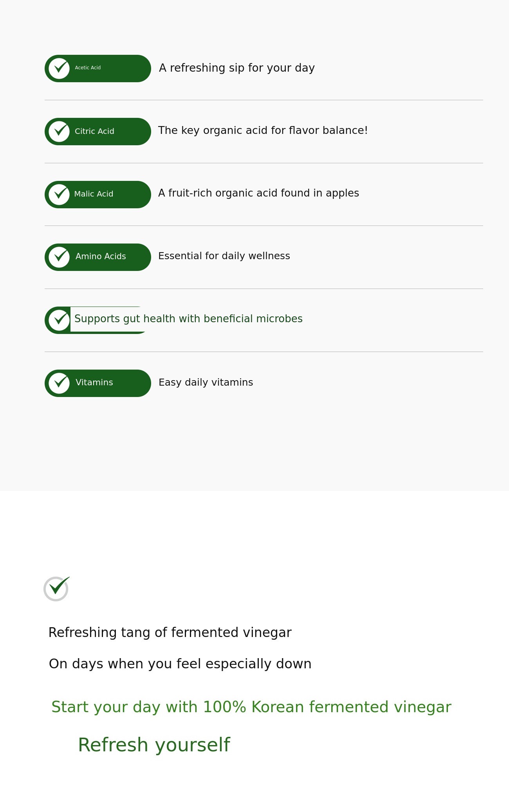Click the checkmark icon beside Amino Acids

coord(59,257)
